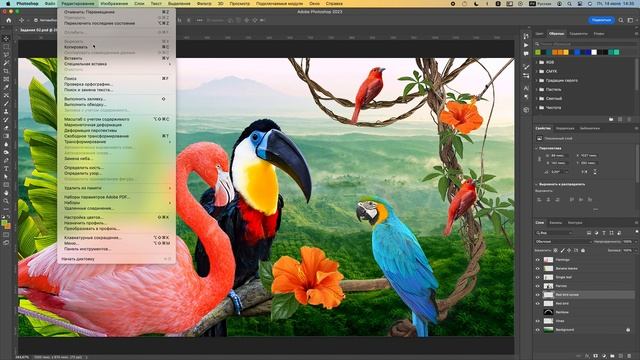Open the History collapsed panel icon
The height and width of the screenshot is (360, 640).
coord(526,36)
